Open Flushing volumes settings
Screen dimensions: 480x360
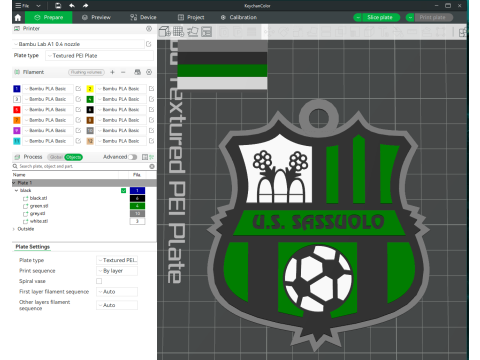pyautogui.click(x=86, y=72)
